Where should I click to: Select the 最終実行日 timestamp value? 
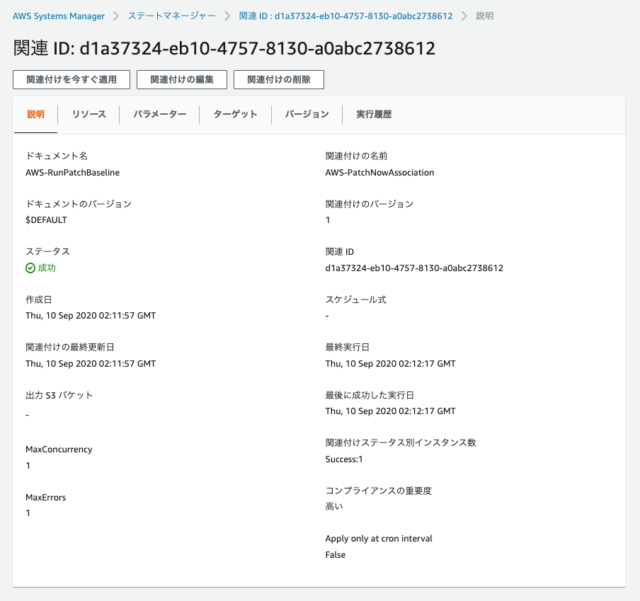[x=390, y=363]
